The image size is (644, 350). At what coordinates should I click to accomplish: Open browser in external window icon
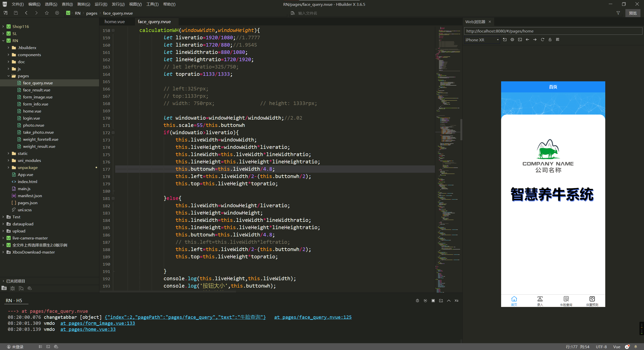[x=505, y=40]
